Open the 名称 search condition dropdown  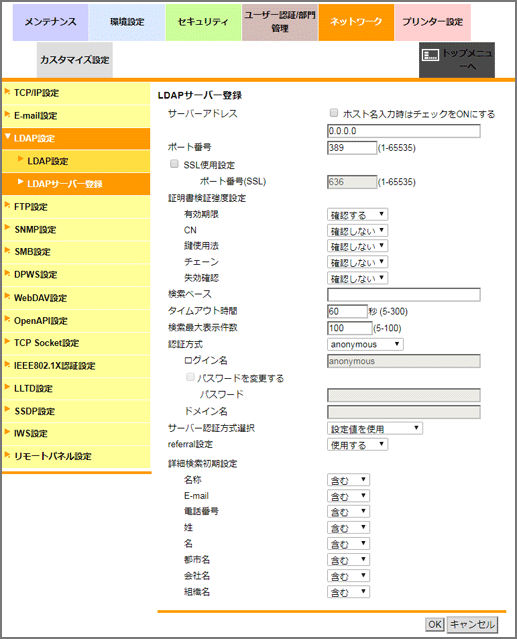[x=348, y=480]
